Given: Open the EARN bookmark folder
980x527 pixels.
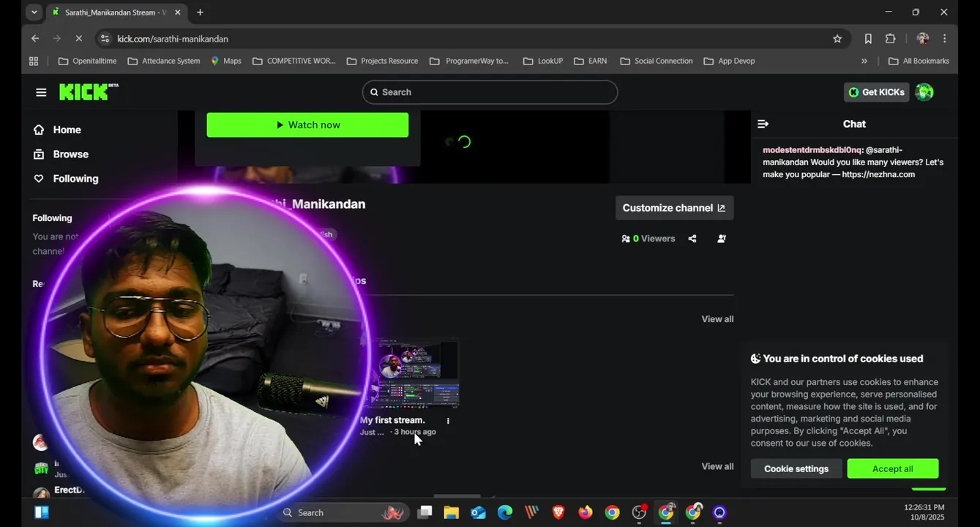Looking at the screenshot, I should 591,61.
